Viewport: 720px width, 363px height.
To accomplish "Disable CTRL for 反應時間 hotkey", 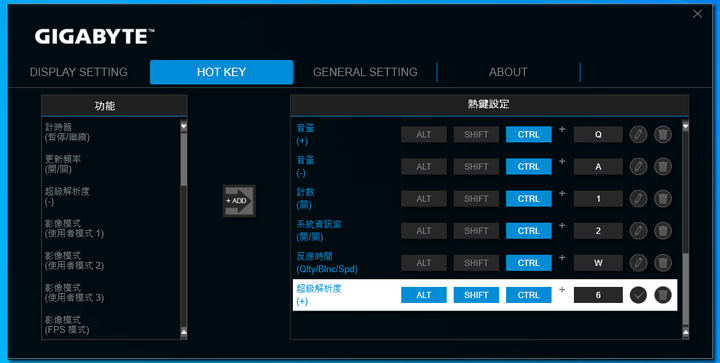I will pos(529,263).
